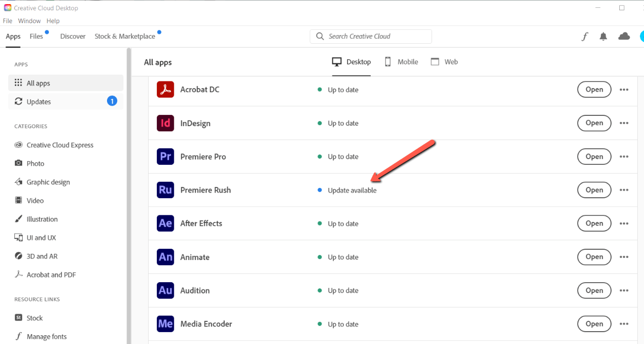Check the cloud sync status icon
Screen dimensions: 644x344
coord(624,36)
